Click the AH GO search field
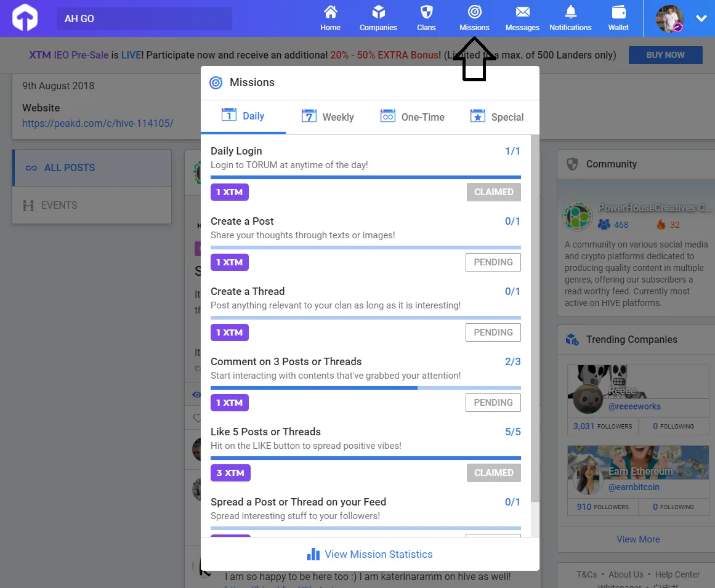Screen dimensions: 715x588 pyautogui.click(x=144, y=18)
